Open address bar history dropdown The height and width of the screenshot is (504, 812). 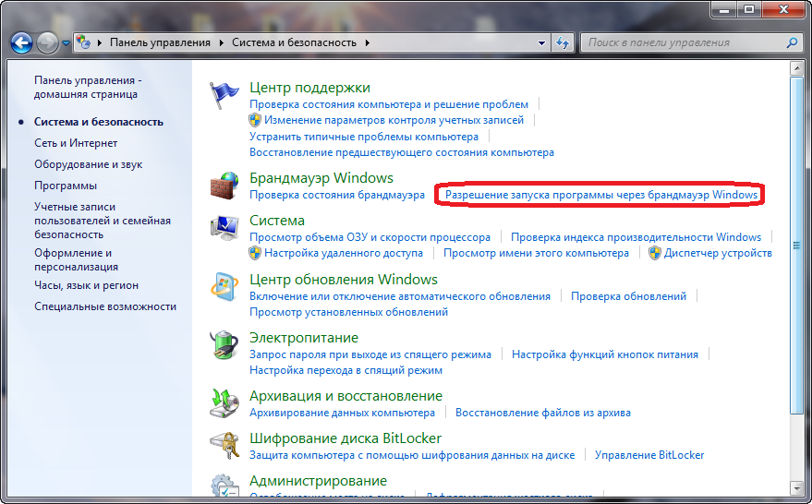tap(541, 43)
